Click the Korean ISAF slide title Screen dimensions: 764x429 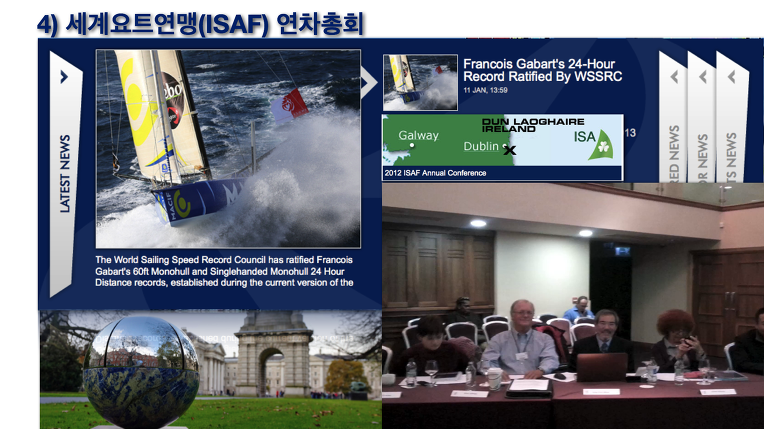tap(201, 24)
